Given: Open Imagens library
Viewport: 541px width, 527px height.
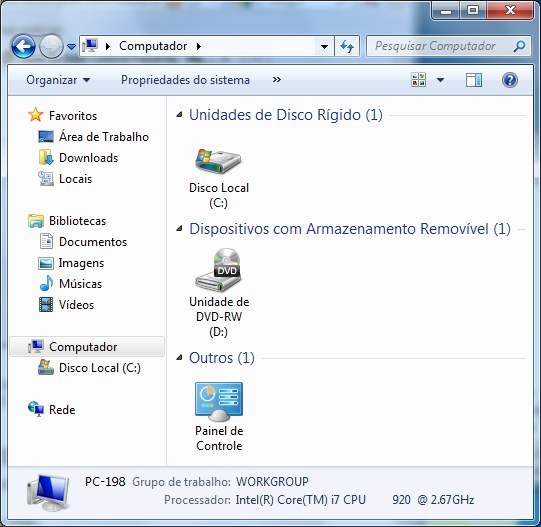Looking at the screenshot, I should pyautogui.click(x=81, y=263).
